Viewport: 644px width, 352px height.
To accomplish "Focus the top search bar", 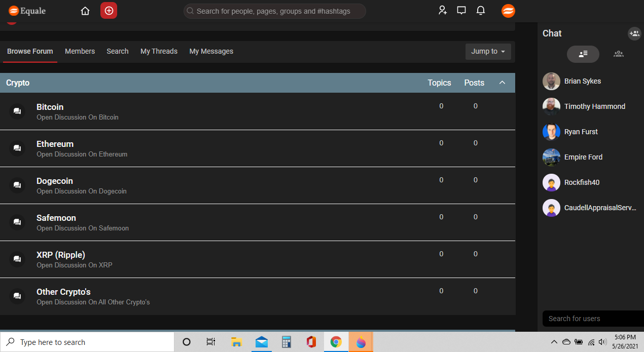I will point(274,11).
